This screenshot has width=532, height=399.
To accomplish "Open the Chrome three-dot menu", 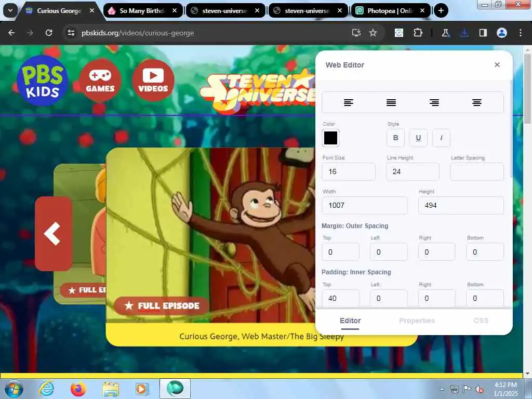I will [x=521, y=33].
